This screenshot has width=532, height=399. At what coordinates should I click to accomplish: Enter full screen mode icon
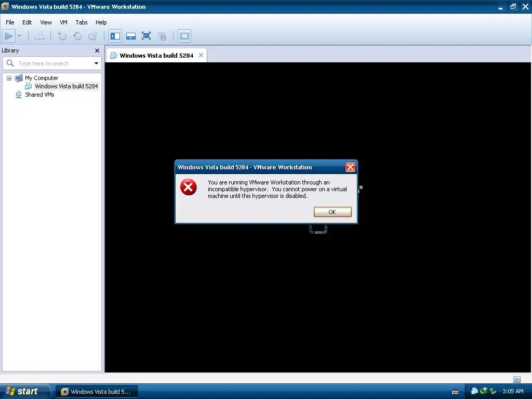pyautogui.click(x=146, y=36)
